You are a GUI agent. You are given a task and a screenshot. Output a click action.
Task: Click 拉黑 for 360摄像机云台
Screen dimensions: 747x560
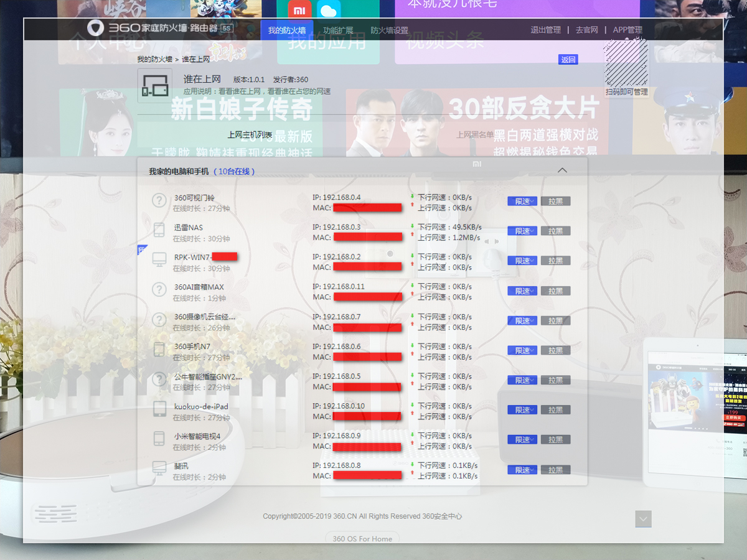tap(555, 320)
